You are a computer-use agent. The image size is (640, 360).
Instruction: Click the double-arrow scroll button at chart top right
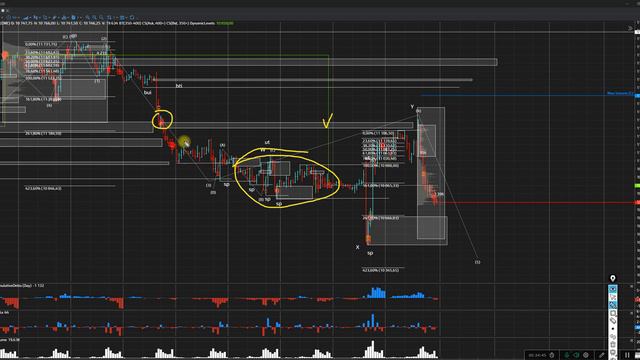631,28
